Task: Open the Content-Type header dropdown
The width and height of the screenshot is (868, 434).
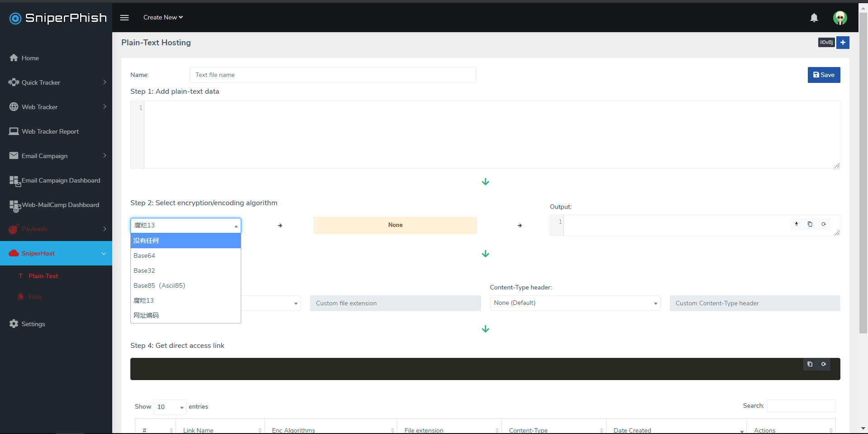Action: tap(575, 303)
